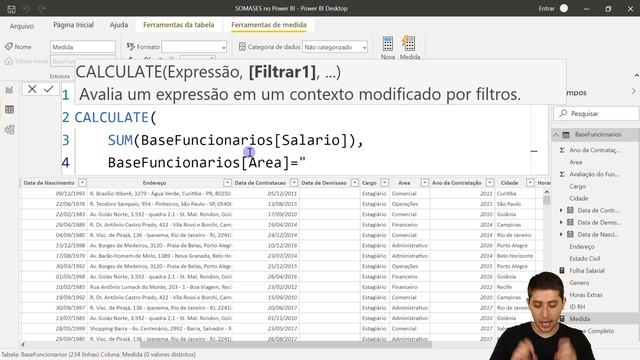Open the Arquivo menu

pos(22,26)
